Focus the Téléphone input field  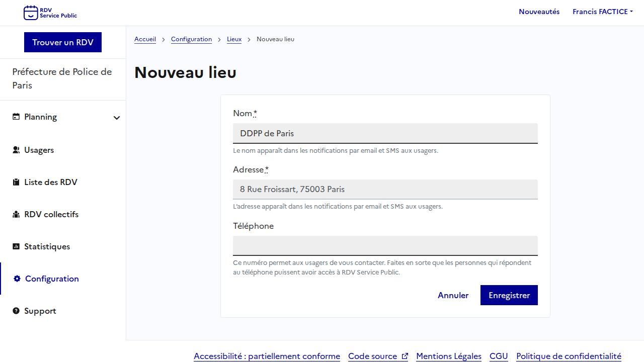[385, 246]
